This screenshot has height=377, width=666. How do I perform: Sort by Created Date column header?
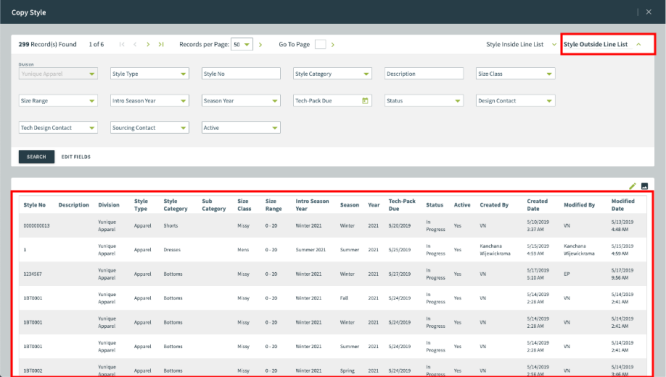pyautogui.click(x=537, y=205)
